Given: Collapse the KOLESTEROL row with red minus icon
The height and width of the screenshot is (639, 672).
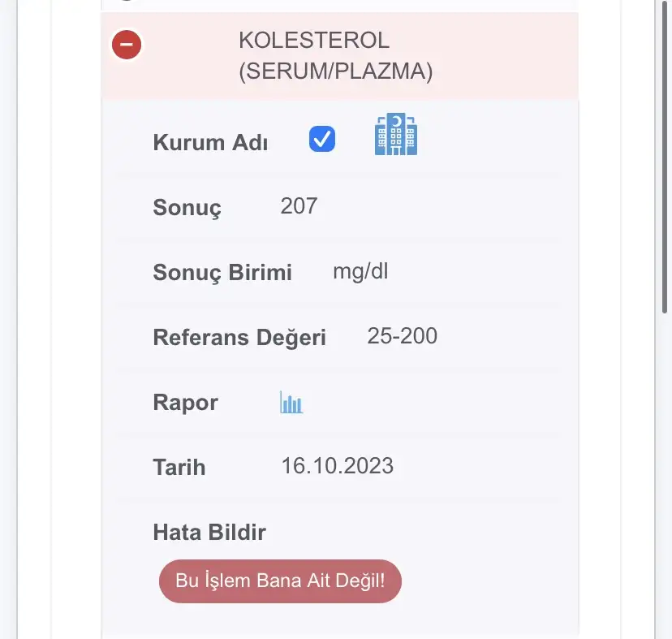Looking at the screenshot, I should 127,45.
